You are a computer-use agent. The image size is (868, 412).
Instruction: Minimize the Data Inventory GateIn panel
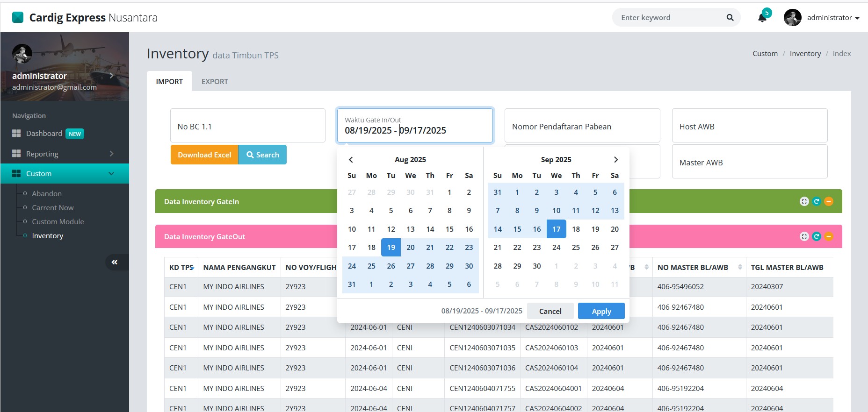829,201
